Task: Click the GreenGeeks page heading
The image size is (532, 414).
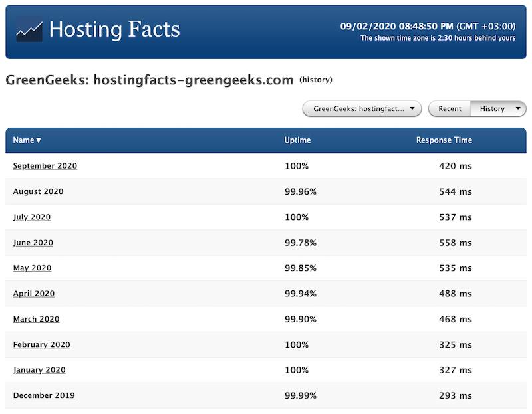Action: [149, 80]
